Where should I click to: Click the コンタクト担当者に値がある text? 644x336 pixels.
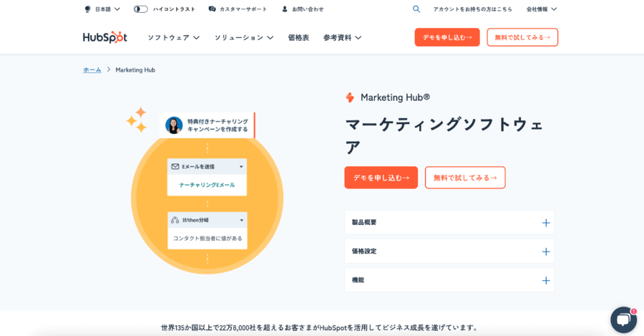pos(208,239)
